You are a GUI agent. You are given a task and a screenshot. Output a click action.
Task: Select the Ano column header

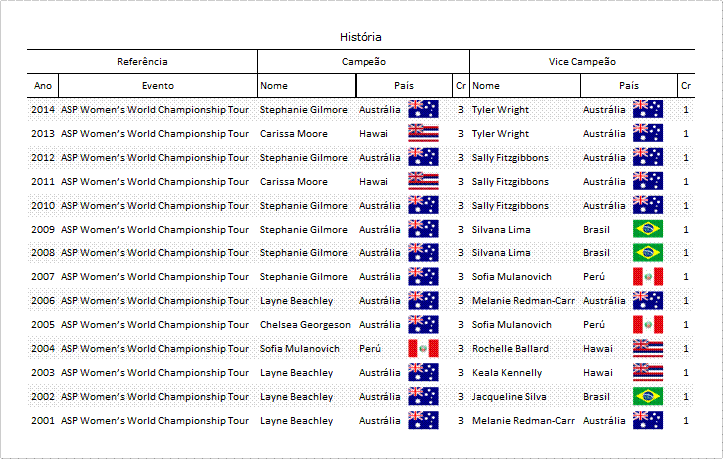point(43,85)
